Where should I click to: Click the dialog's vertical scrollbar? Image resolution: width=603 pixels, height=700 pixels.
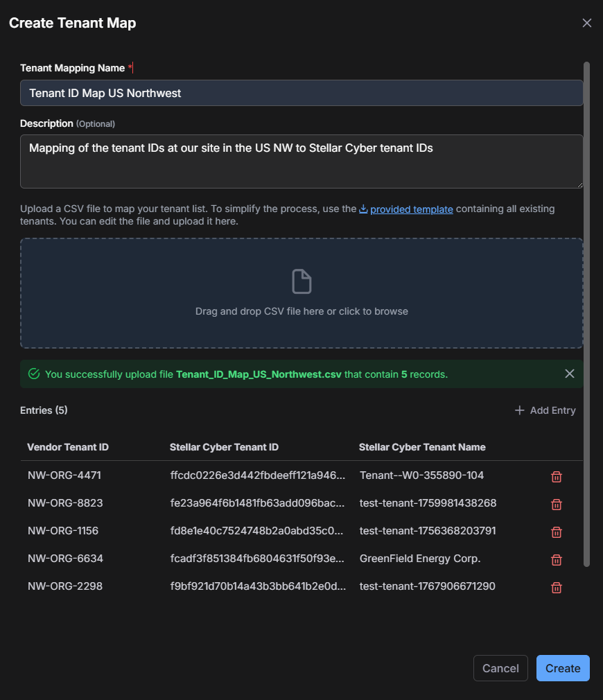[x=586, y=312]
